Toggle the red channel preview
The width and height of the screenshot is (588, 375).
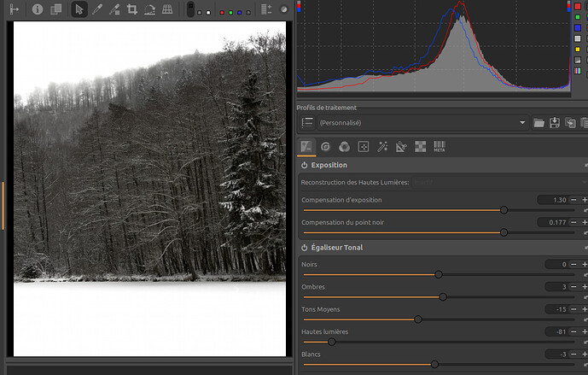[x=222, y=13]
